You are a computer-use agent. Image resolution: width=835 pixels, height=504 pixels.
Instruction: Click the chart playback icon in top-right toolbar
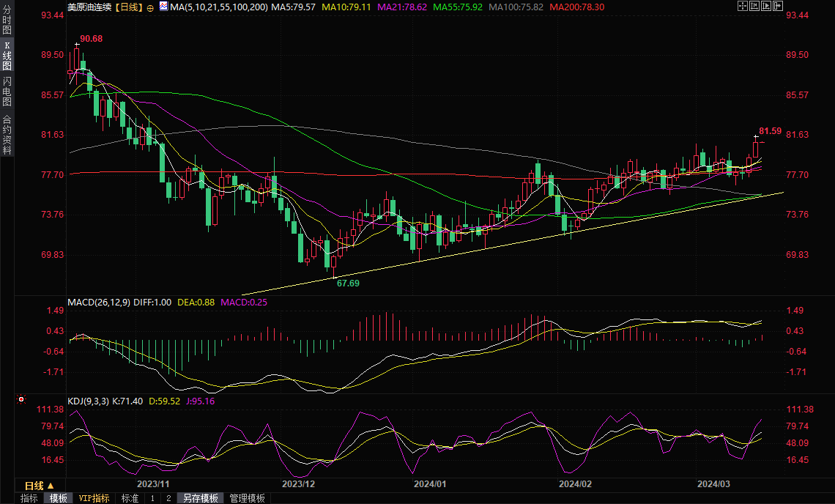click(765, 6)
